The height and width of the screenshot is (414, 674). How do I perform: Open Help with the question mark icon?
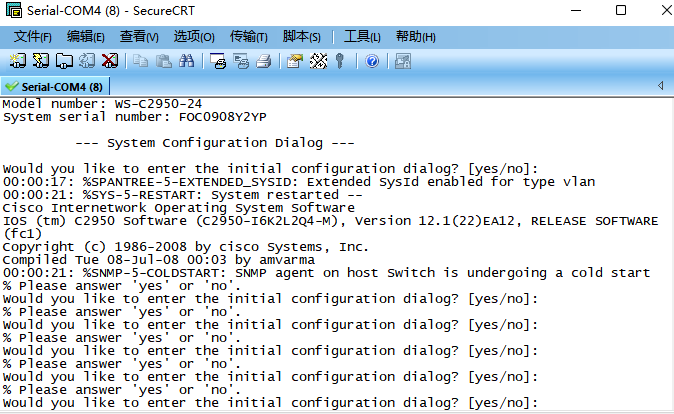pos(372,61)
